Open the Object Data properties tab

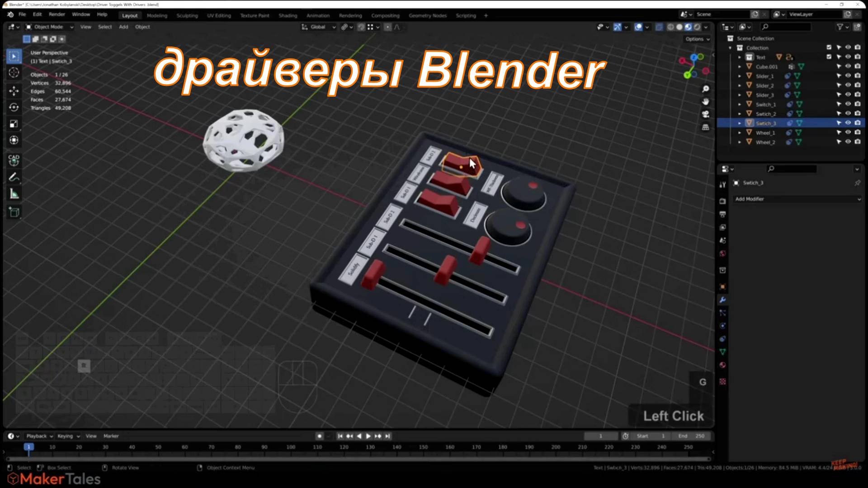[722, 352]
